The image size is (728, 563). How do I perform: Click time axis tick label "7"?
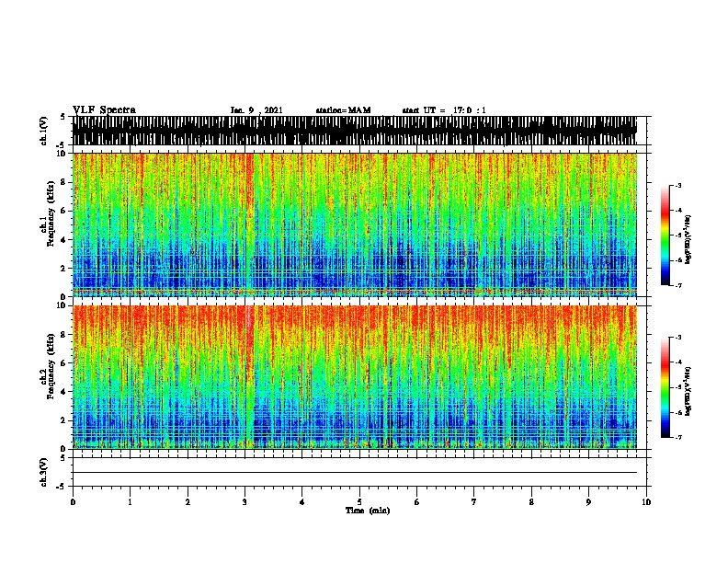[474, 502]
